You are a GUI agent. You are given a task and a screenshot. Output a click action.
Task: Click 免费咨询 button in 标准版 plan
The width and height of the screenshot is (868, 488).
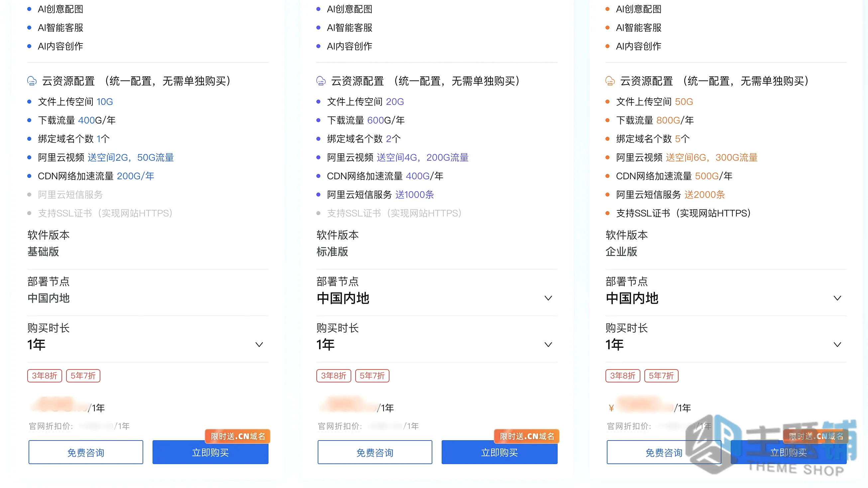375,452
